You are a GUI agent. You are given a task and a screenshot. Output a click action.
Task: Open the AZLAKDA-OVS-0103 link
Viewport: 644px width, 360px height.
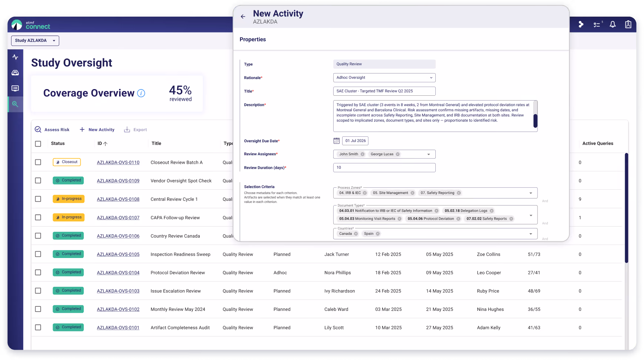pos(118,291)
